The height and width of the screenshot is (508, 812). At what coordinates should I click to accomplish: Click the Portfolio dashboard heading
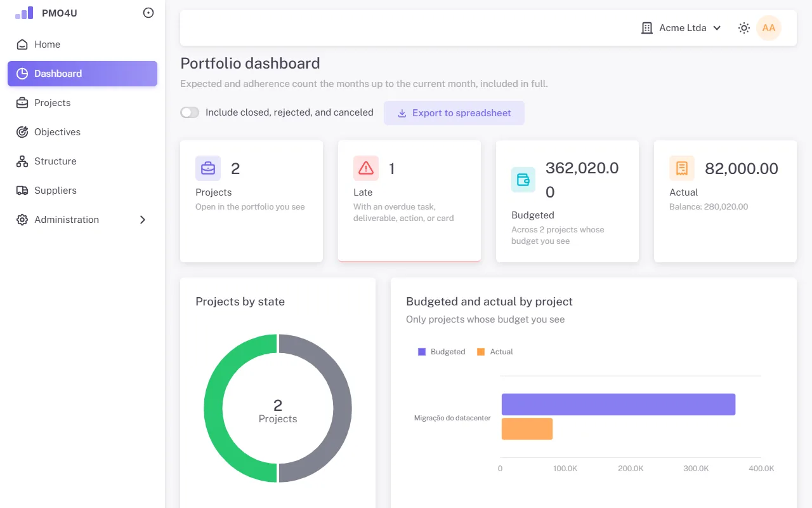point(250,63)
